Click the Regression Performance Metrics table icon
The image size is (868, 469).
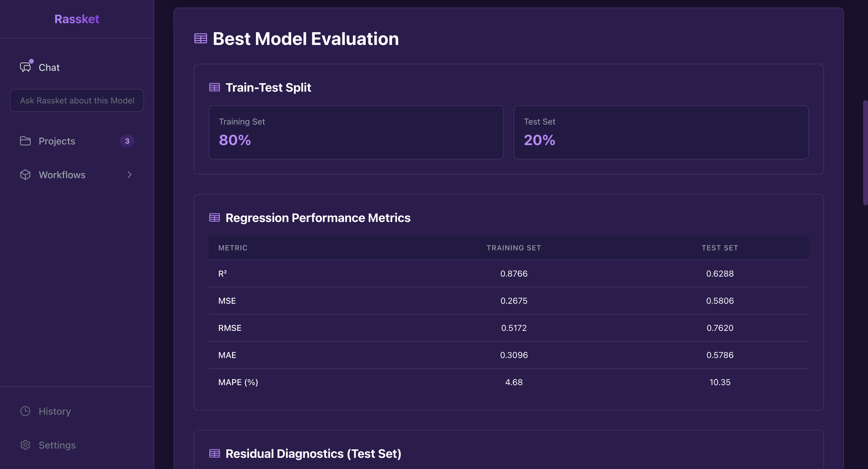[x=215, y=217]
